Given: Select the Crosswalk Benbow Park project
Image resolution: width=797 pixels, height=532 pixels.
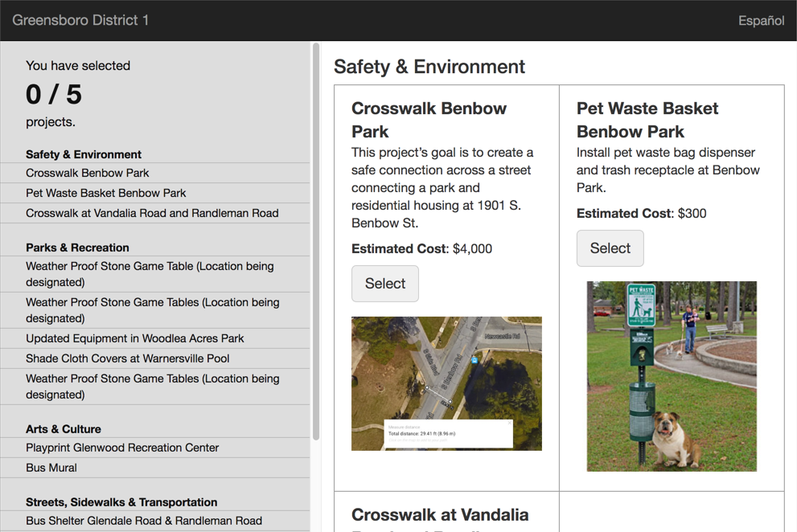Looking at the screenshot, I should [384, 284].
